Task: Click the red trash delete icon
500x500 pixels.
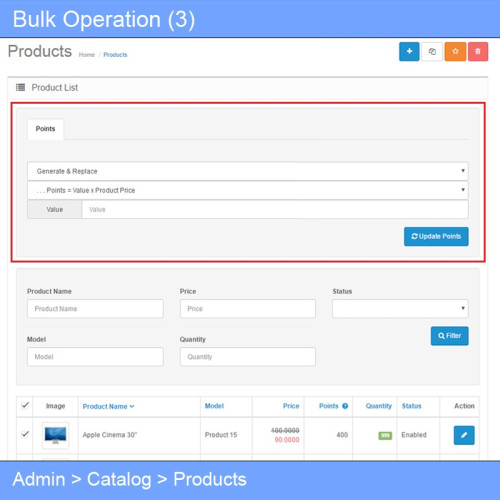Action: pos(478,52)
